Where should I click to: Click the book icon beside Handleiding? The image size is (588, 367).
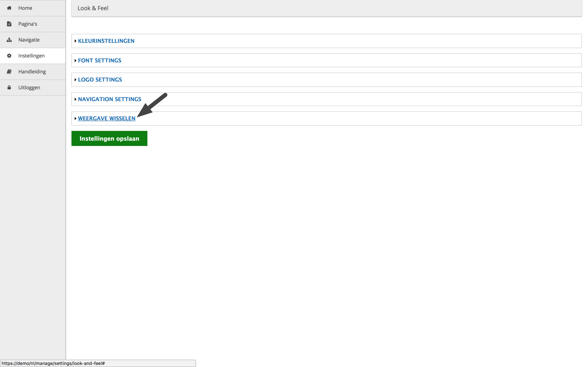[x=9, y=72]
